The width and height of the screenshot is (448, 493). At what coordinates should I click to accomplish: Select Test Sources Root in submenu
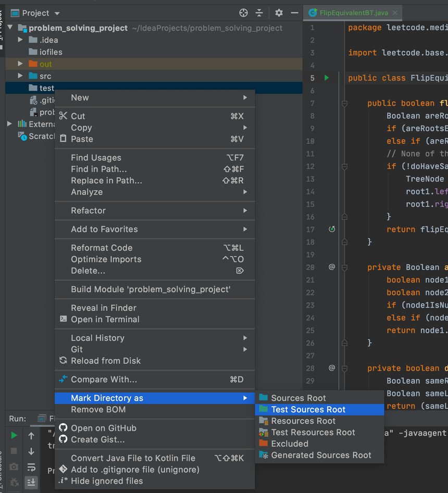point(308,410)
